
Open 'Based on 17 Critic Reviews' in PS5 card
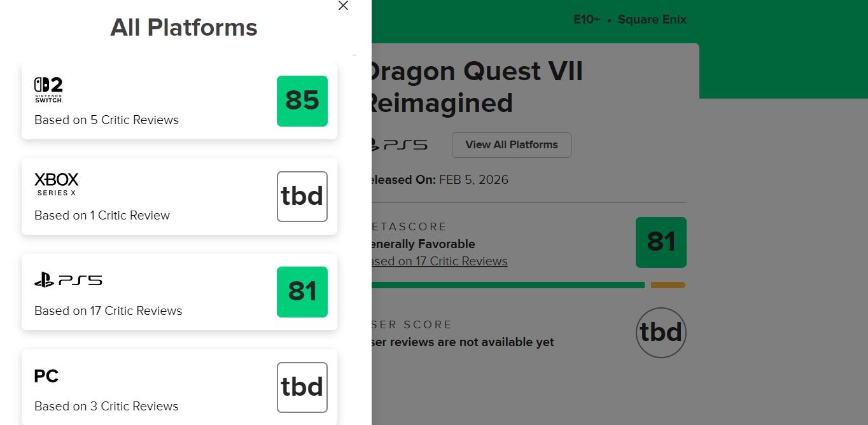pyautogui.click(x=108, y=310)
